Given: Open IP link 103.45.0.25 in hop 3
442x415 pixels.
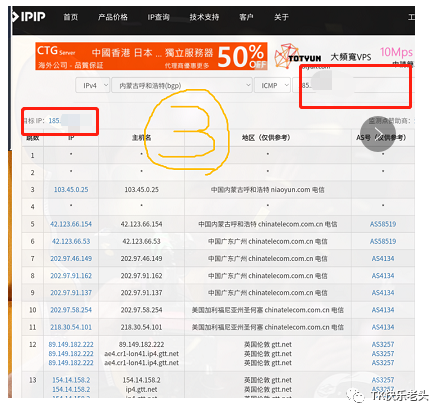Looking at the screenshot, I should point(71,190).
